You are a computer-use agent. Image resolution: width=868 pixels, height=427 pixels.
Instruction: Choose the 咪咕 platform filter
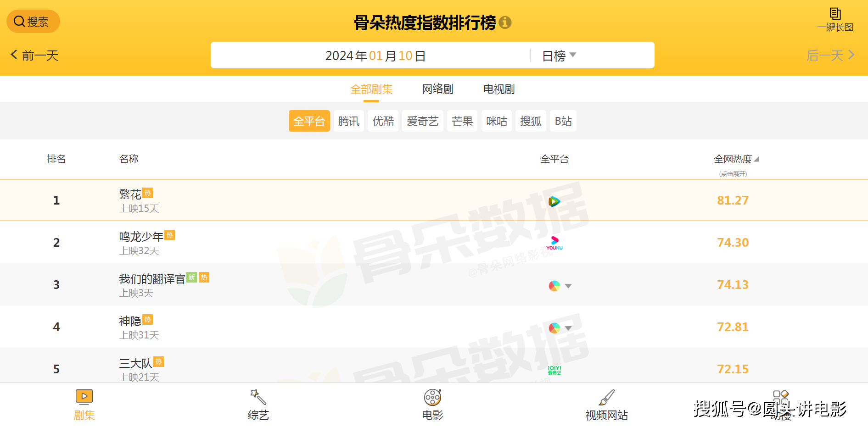click(x=497, y=121)
